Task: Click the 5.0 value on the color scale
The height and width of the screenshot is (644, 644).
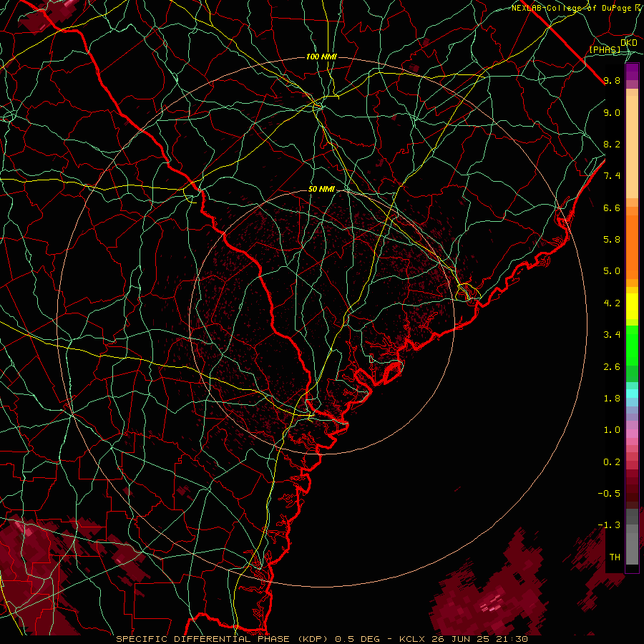Action: click(612, 271)
